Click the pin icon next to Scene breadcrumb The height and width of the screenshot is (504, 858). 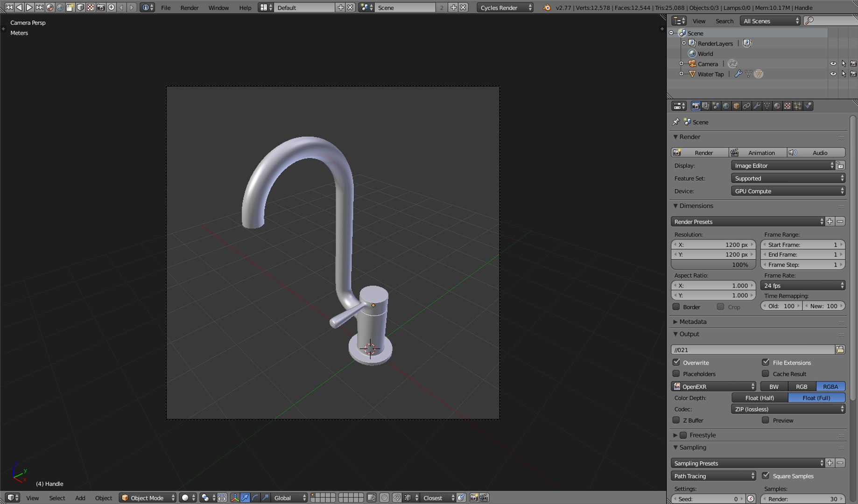pos(675,122)
